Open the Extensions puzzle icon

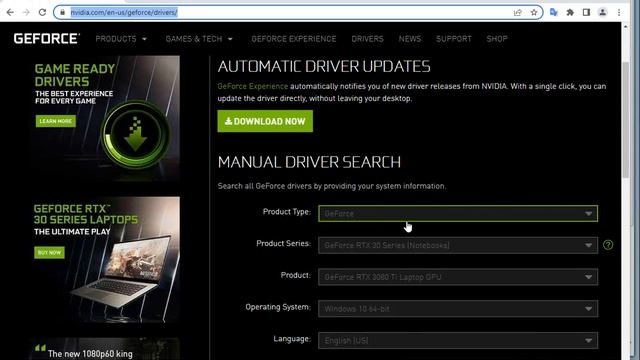point(570,12)
